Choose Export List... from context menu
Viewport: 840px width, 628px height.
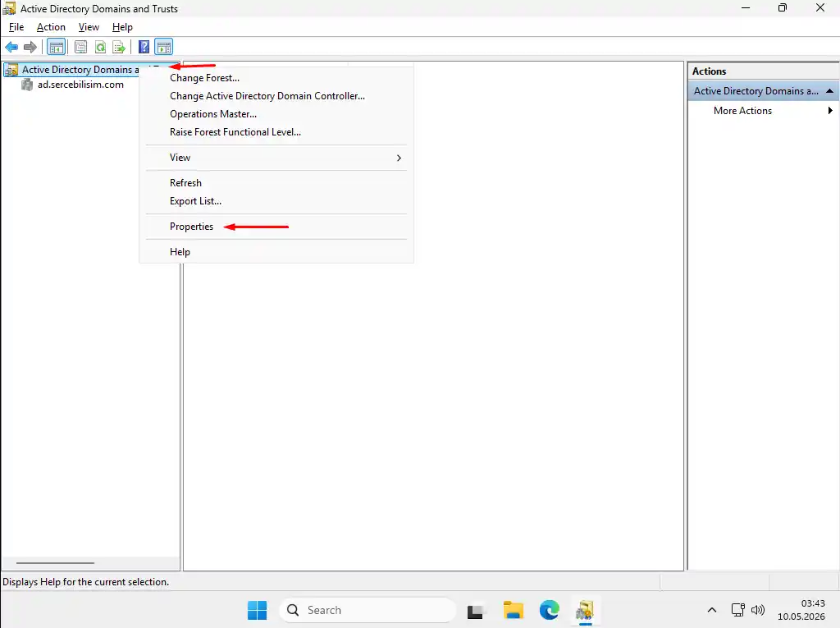pyautogui.click(x=276, y=201)
